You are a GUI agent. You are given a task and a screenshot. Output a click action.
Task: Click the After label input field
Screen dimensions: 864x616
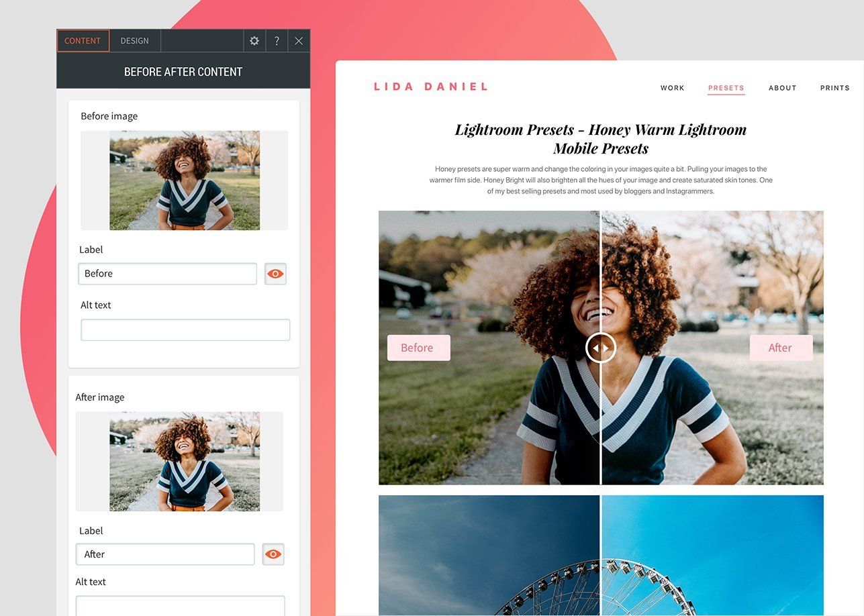[165, 554]
